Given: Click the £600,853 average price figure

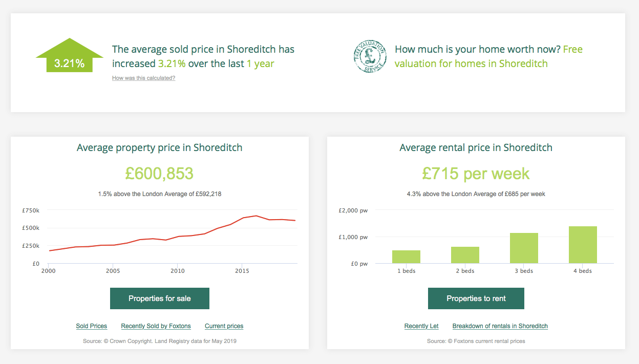Looking at the screenshot, I should pyautogui.click(x=159, y=174).
